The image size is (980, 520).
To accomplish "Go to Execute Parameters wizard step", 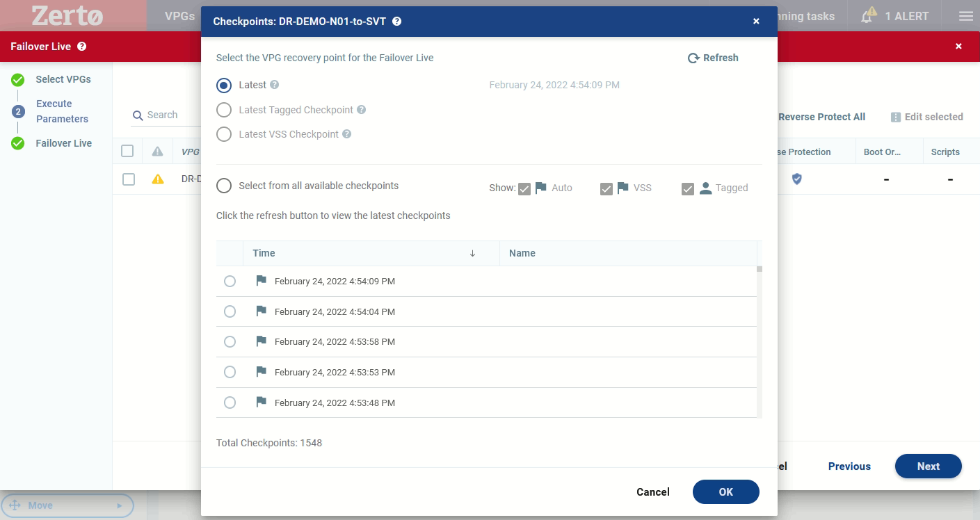I will point(62,111).
